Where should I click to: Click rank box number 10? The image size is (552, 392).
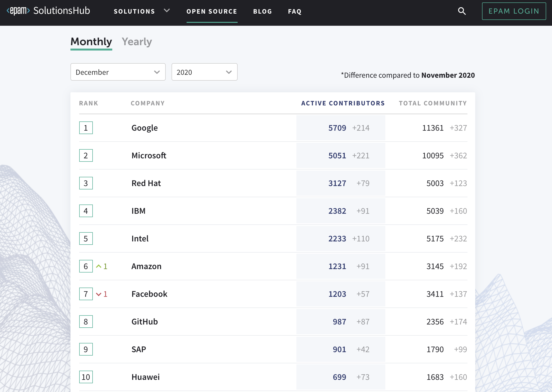(x=86, y=377)
